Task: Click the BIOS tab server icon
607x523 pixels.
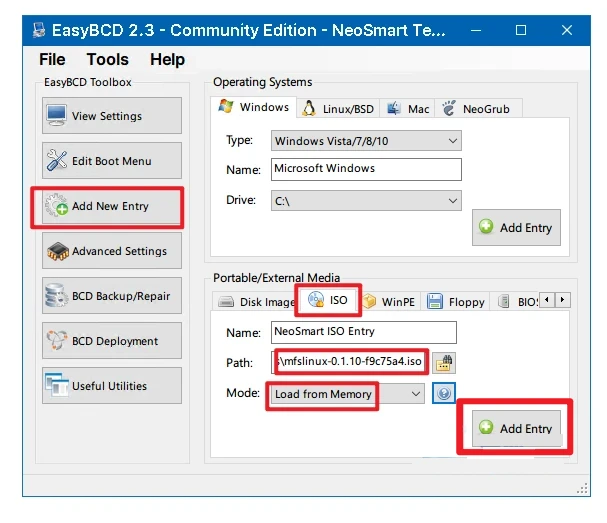Action: pyautogui.click(x=504, y=301)
